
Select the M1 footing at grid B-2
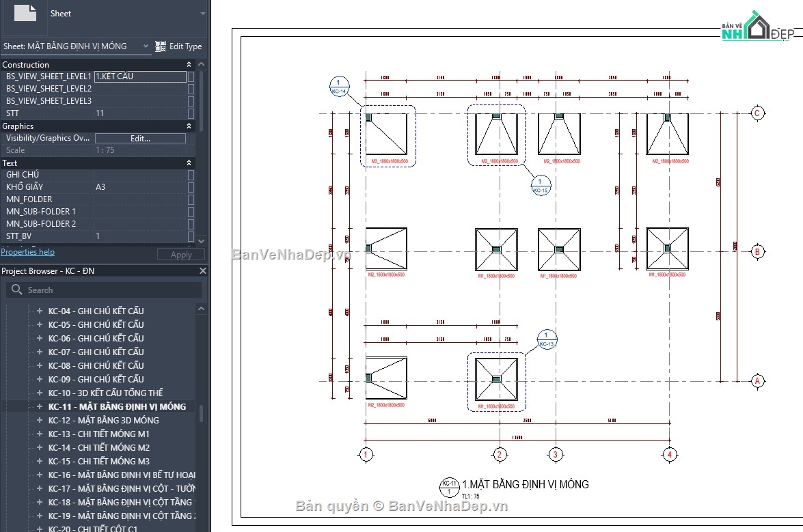click(x=496, y=250)
